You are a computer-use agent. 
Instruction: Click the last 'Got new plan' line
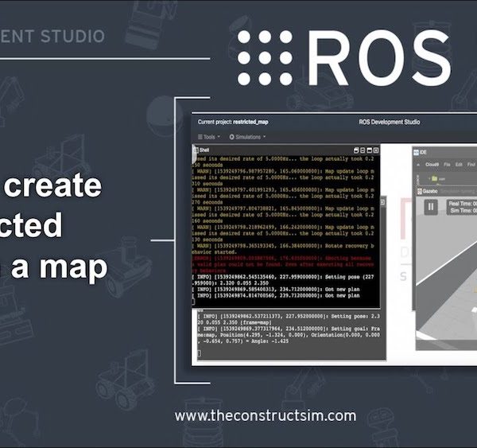click(276, 296)
